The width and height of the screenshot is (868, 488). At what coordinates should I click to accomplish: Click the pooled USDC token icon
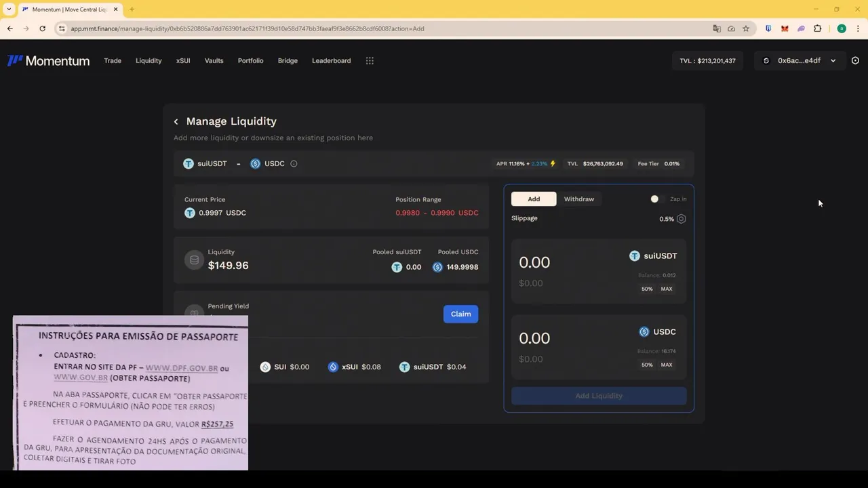[437, 267]
